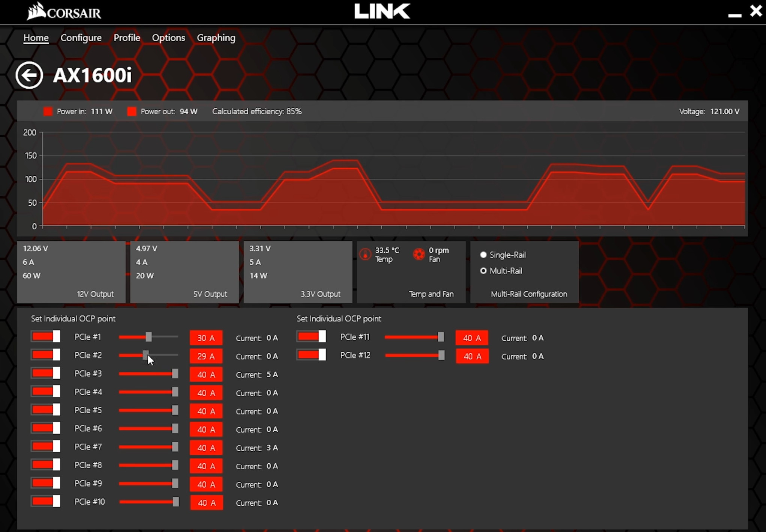This screenshot has height=532, width=766.
Task: Click the PCIe #11 OCP slider handle
Action: pyautogui.click(x=441, y=337)
